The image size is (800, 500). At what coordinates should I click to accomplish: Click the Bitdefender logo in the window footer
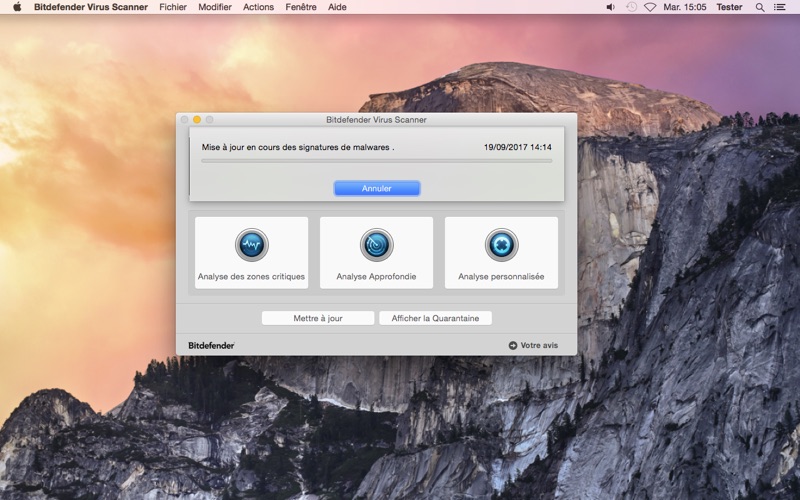[x=211, y=345]
